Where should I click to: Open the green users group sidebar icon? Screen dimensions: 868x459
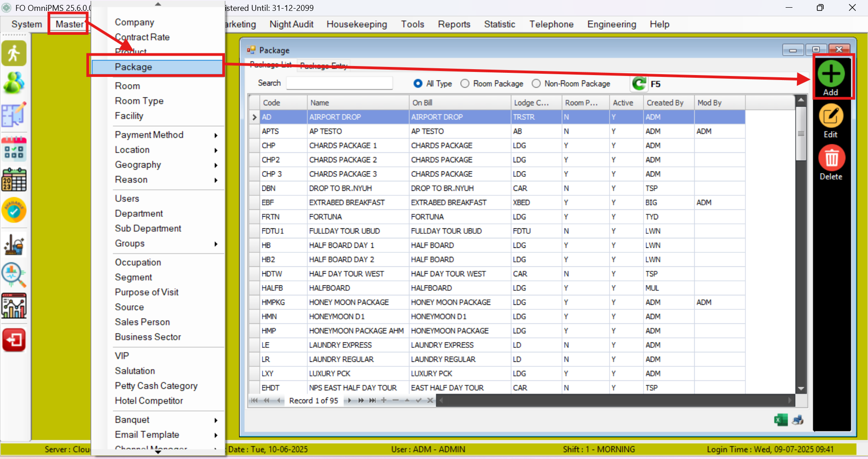pyautogui.click(x=14, y=83)
